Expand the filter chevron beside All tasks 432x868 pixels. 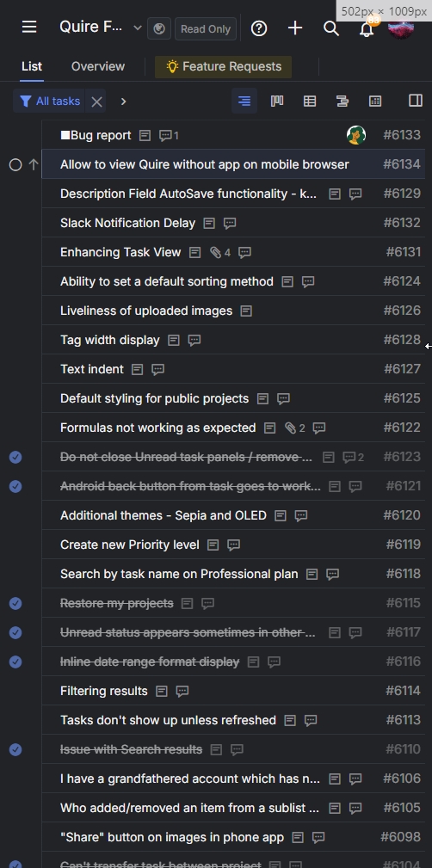tap(123, 102)
